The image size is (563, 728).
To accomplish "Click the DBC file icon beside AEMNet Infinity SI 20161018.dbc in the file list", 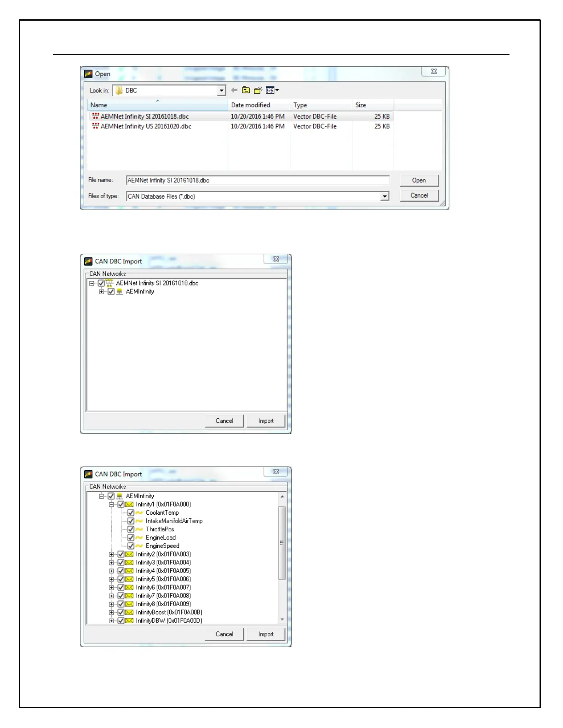I will point(96,116).
